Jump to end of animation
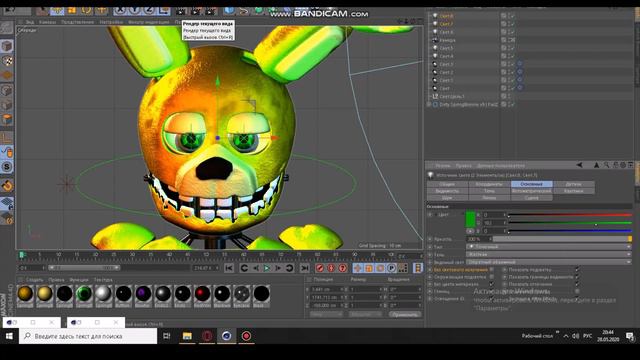This screenshot has height=360, width=640. coord(304,268)
